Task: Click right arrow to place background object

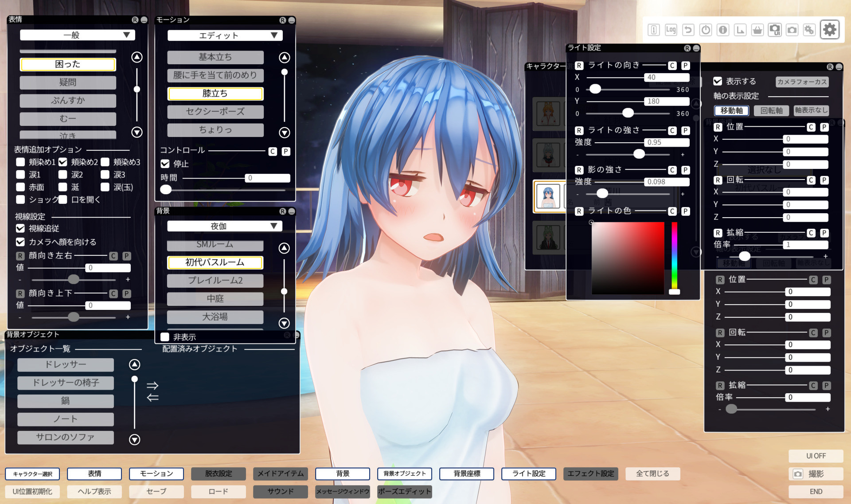Action: [152, 385]
